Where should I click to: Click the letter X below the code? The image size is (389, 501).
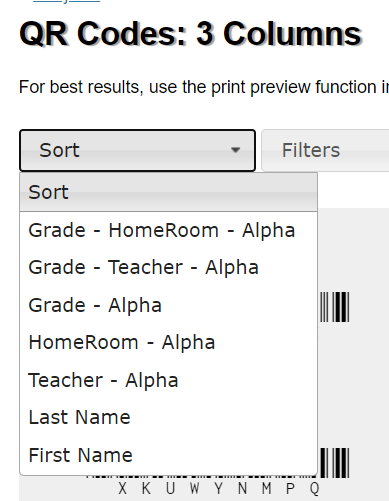click(123, 489)
